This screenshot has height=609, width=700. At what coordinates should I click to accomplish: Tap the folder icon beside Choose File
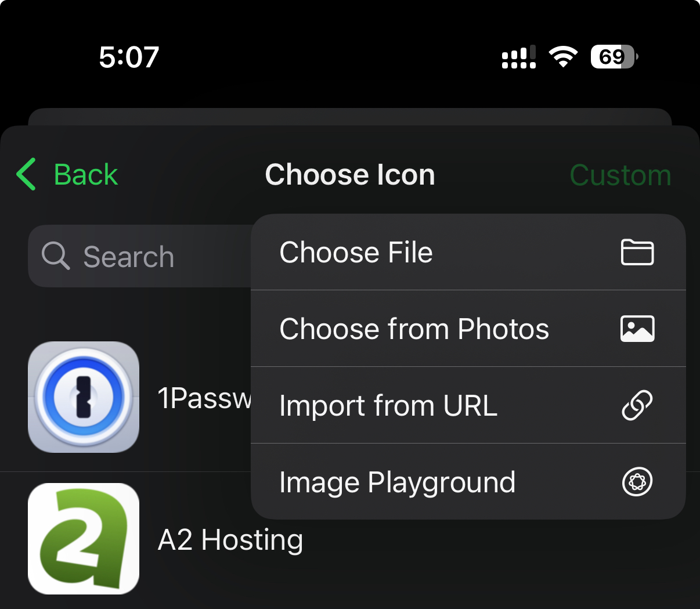(637, 253)
